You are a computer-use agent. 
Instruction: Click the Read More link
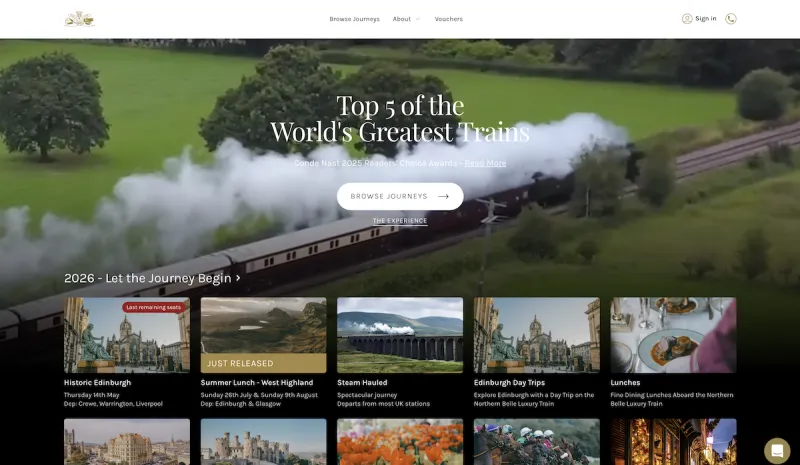pyautogui.click(x=485, y=163)
